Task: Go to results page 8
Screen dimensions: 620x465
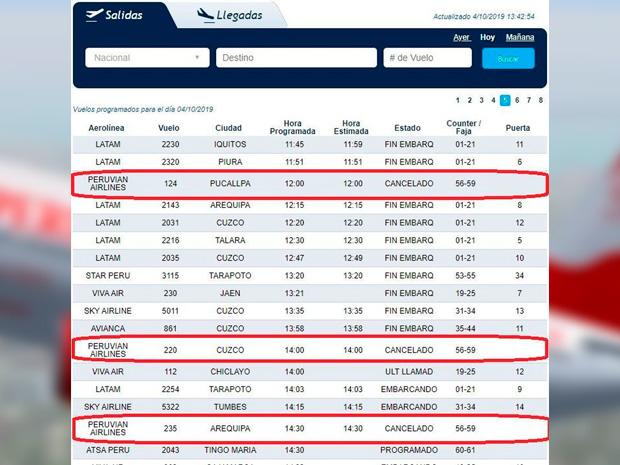Action: tap(541, 100)
